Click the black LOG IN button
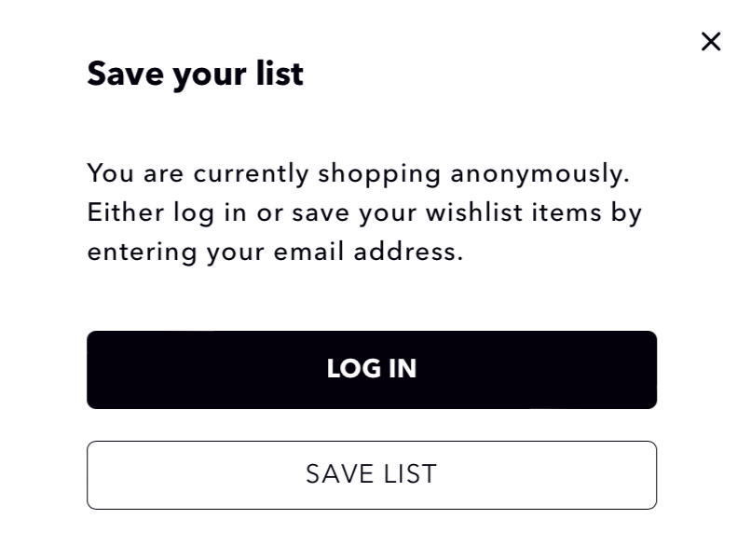This screenshot has width=737, height=560. [372, 369]
